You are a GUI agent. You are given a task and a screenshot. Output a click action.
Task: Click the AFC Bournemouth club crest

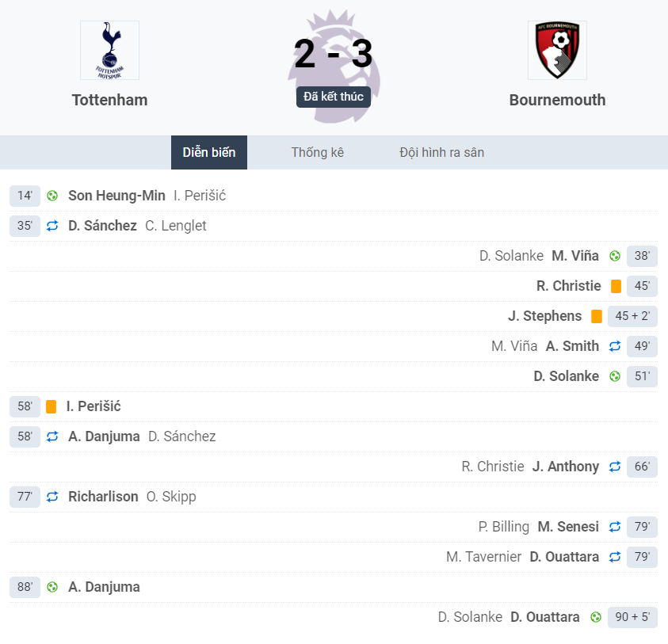557,50
